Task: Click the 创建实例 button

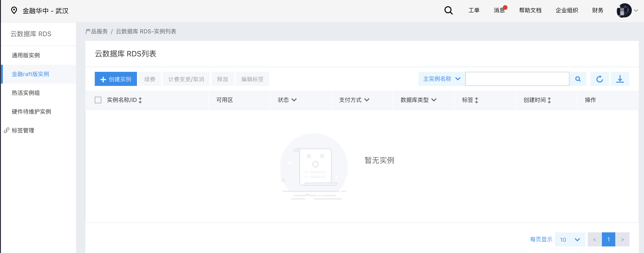Action: click(x=116, y=79)
